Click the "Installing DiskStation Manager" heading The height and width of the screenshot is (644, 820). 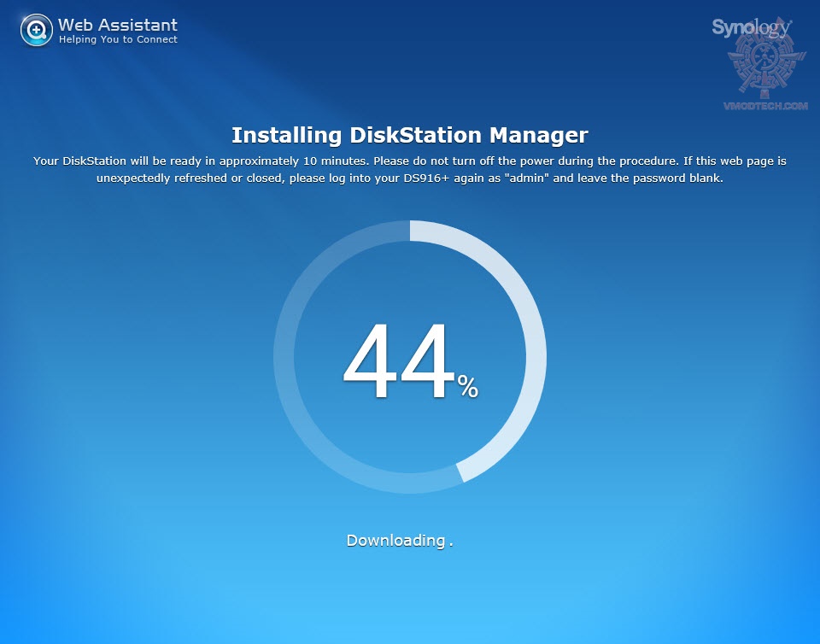click(410, 135)
